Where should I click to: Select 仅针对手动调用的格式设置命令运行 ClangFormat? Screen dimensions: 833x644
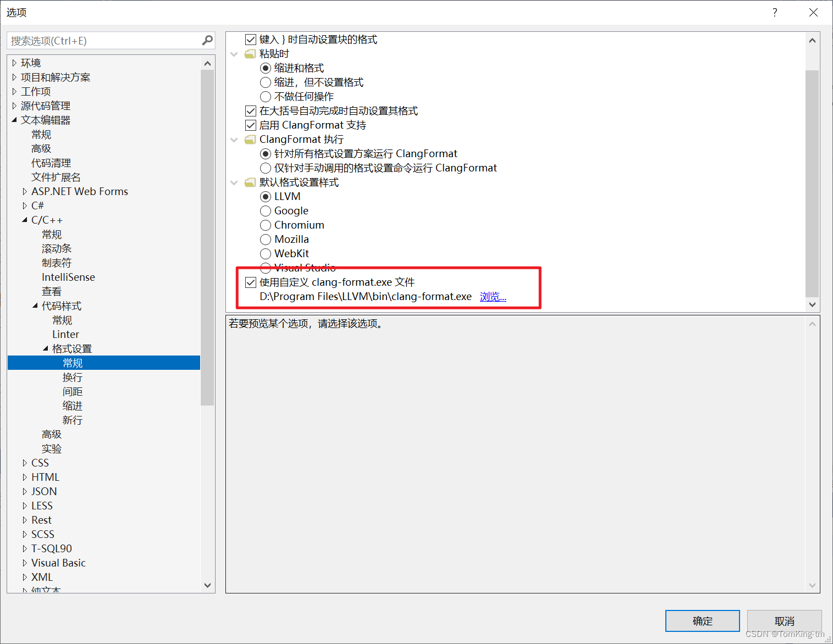pyautogui.click(x=266, y=168)
